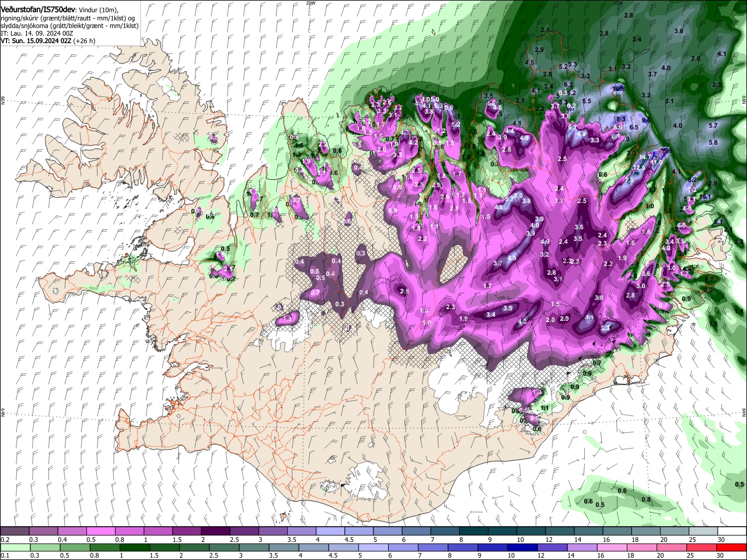Click the 'rigning/skúrir' legend description line
The height and width of the screenshot is (560, 747).
68,17
